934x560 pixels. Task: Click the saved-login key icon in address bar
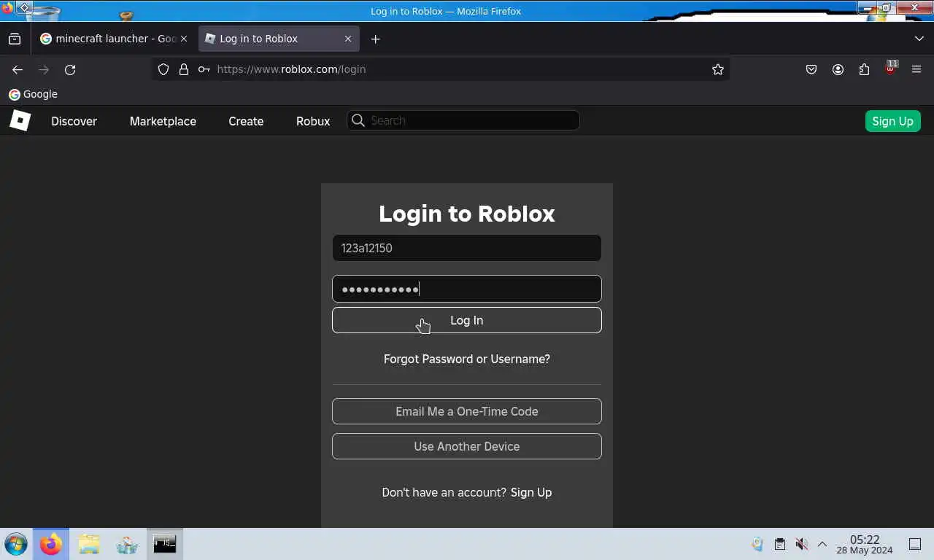pyautogui.click(x=204, y=69)
